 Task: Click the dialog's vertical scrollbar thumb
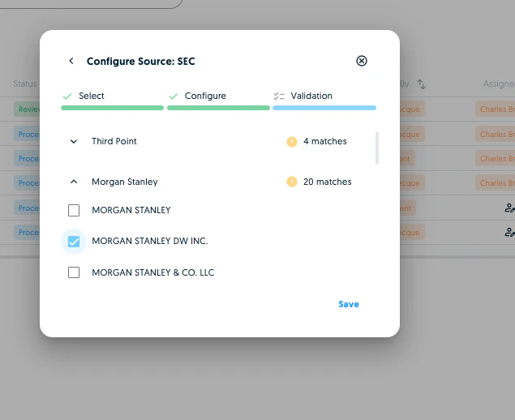[377, 148]
